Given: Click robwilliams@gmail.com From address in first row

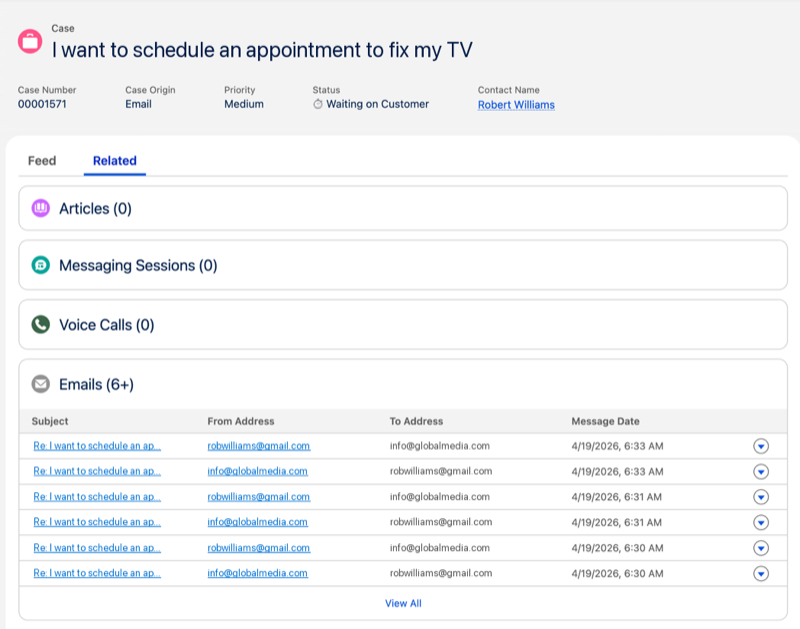Looking at the screenshot, I should pos(259,446).
